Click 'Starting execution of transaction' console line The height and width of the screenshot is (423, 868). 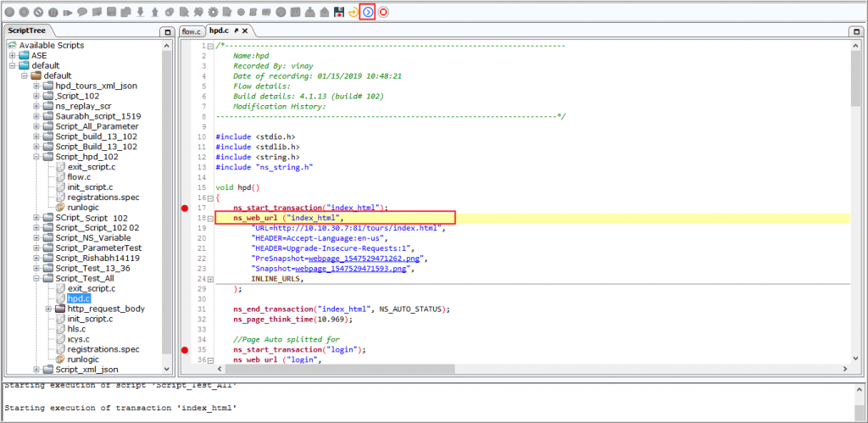pyautogui.click(x=120, y=408)
